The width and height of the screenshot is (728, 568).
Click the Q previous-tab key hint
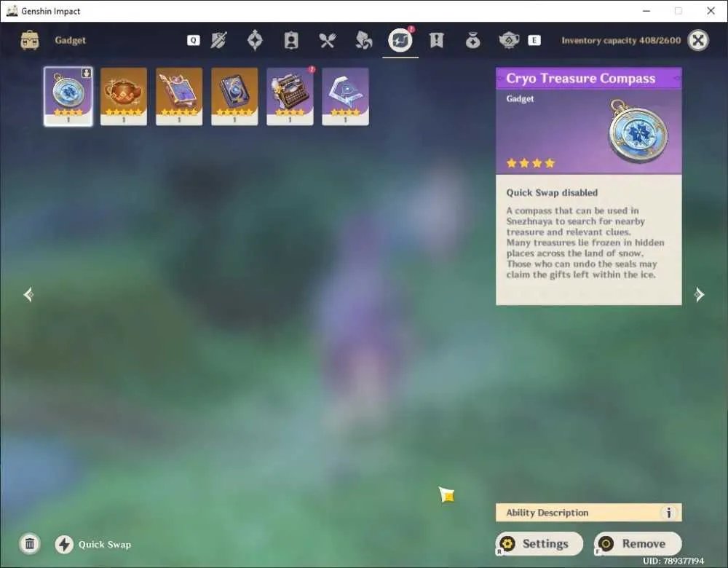[x=194, y=40]
